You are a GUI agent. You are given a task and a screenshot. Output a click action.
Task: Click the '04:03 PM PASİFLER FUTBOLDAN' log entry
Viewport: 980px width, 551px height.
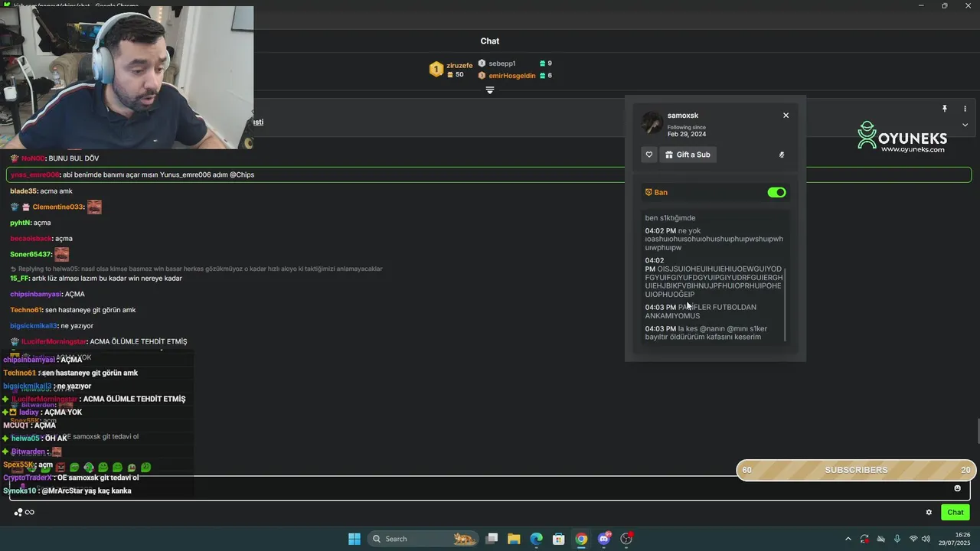click(701, 311)
